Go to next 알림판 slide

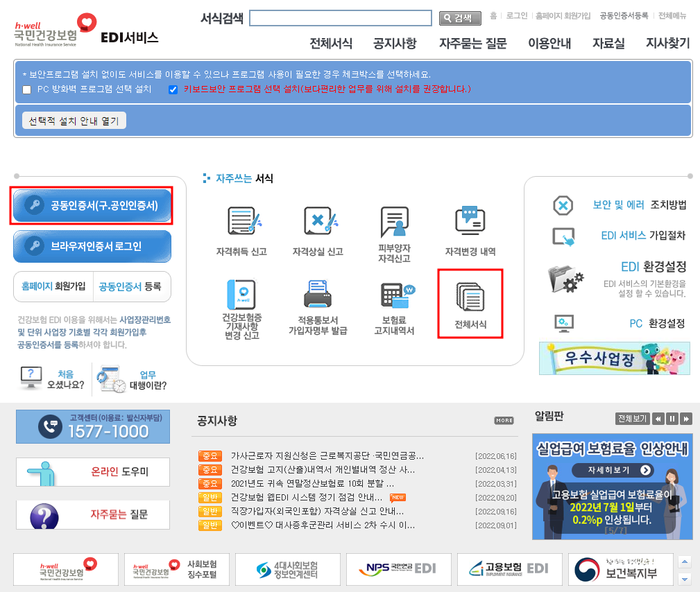pos(686,419)
